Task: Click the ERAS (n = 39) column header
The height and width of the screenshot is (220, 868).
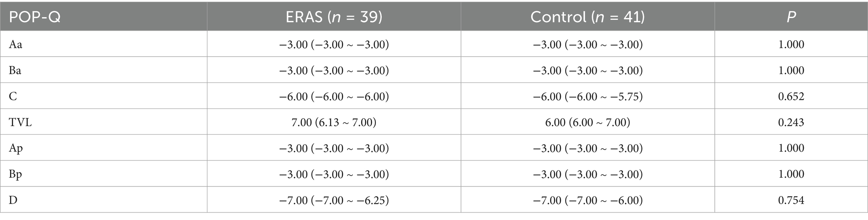Action: click(334, 17)
